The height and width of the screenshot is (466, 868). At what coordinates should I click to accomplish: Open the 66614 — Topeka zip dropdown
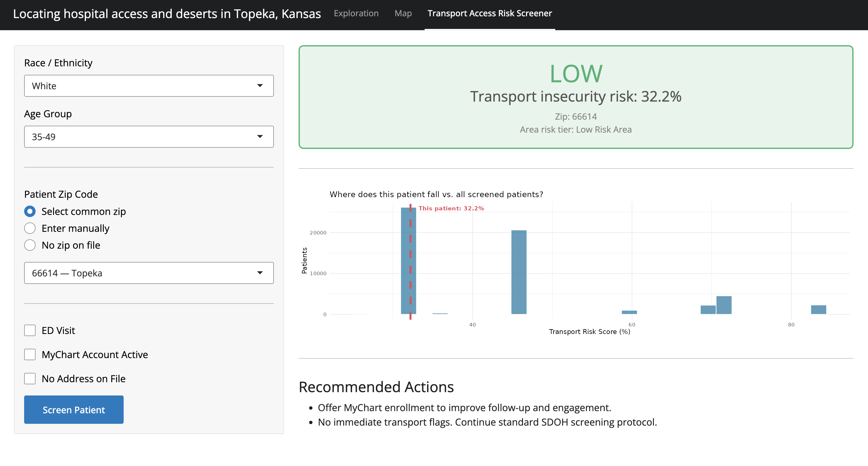coord(149,273)
